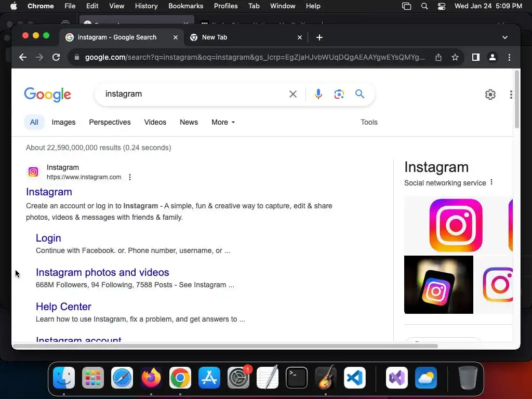Image resolution: width=532 pixels, height=399 pixels.
Task: Open App Store from the dock
Action: pos(209,378)
